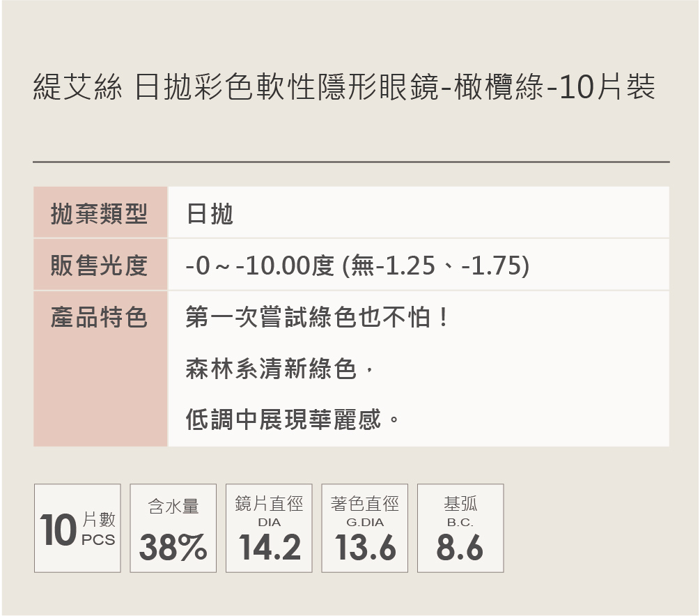Click the PCS text under 片數
The width and height of the screenshot is (700, 616).
point(98,540)
